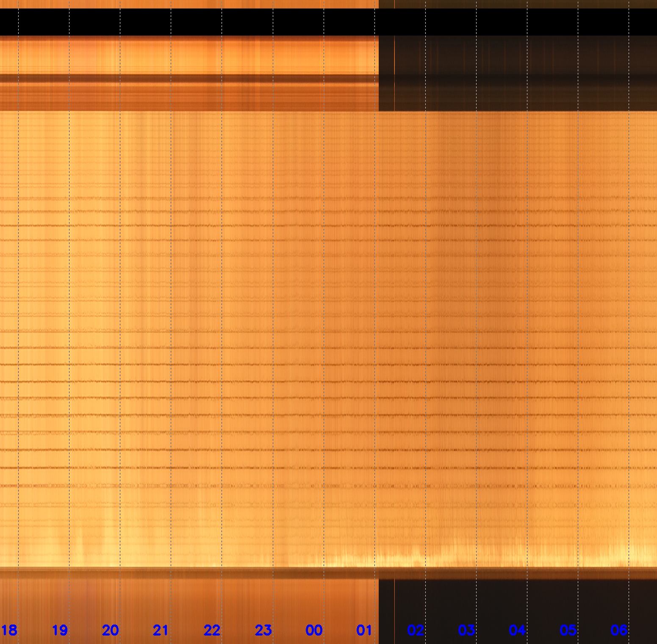Click the 04 hour label
657x644 pixels.
517,630
